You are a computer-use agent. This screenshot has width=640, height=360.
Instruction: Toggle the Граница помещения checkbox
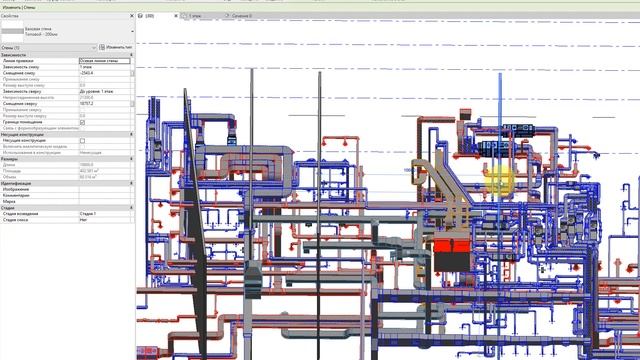point(82,122)
